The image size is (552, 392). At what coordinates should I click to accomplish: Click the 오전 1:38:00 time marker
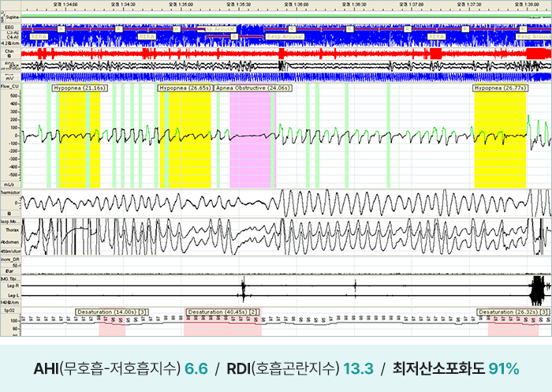point(528,5)
